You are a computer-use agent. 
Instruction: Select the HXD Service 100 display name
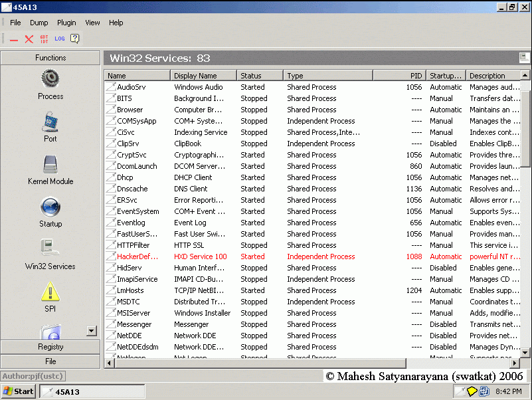click(200, 256)
